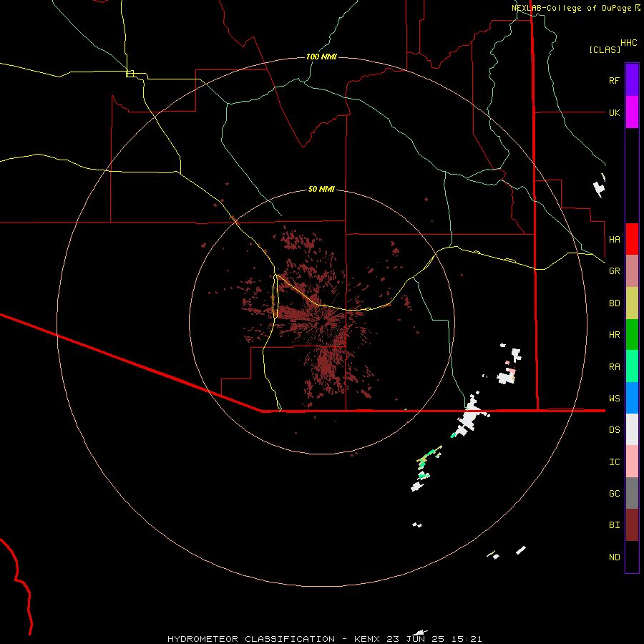Screen dimensions: 644x644
Task: Click the 'GC' legend label
Action: click(614, 493)
